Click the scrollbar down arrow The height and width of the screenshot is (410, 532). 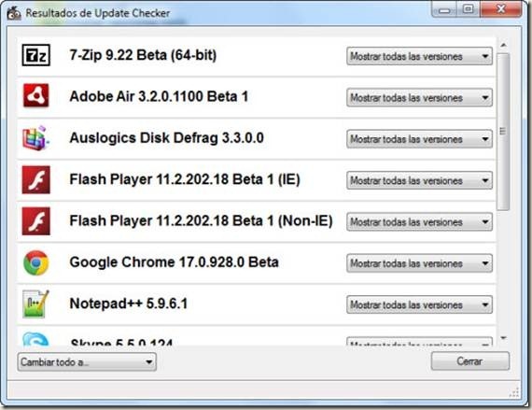tap(503, 338)
